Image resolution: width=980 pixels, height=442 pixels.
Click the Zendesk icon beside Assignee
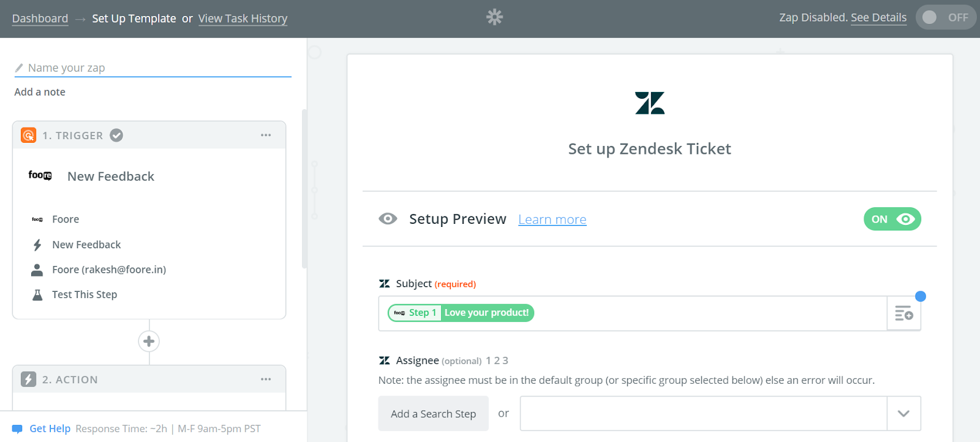pyautogui.click(x=385, y=360)
